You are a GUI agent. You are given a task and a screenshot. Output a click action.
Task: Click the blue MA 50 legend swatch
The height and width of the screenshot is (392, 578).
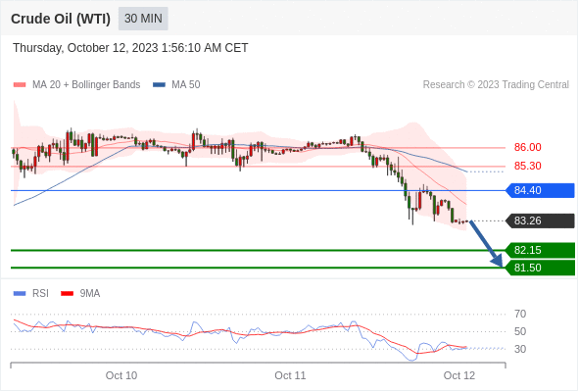(x=160, y=85)
